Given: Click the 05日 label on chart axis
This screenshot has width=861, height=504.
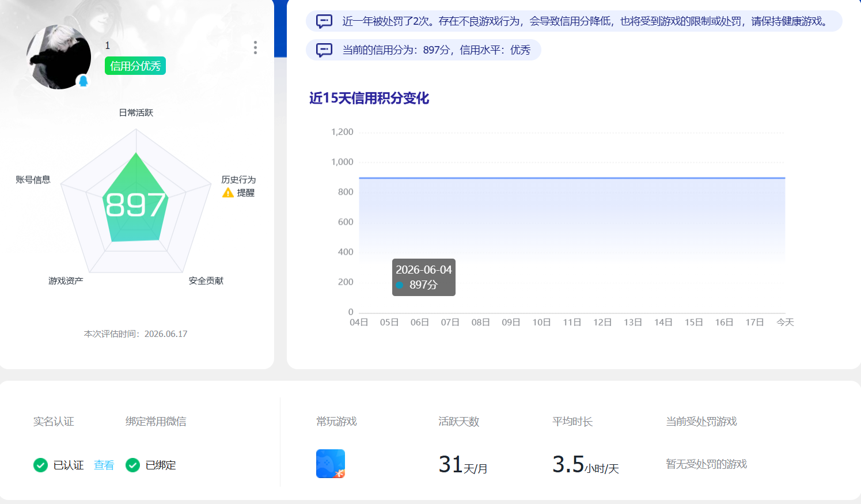Looking at the screenshot, I should [x=389, y=322].
